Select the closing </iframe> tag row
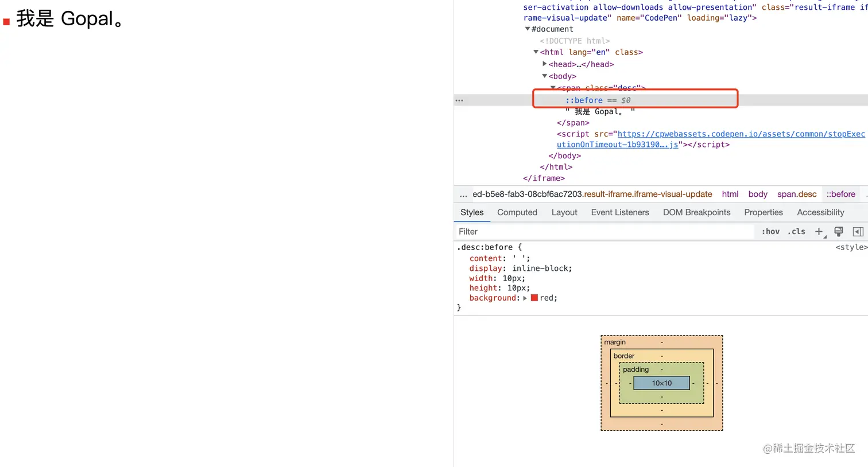The height and width of the screenshot is (467, 868). [x=544, y=178]
